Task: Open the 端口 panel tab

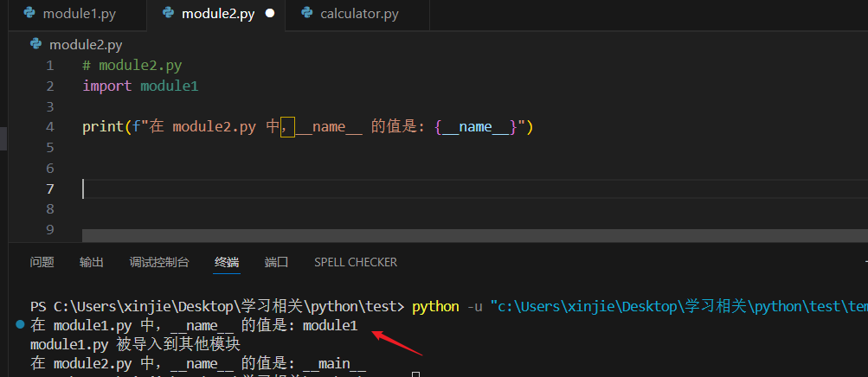Action: (276, 262)
